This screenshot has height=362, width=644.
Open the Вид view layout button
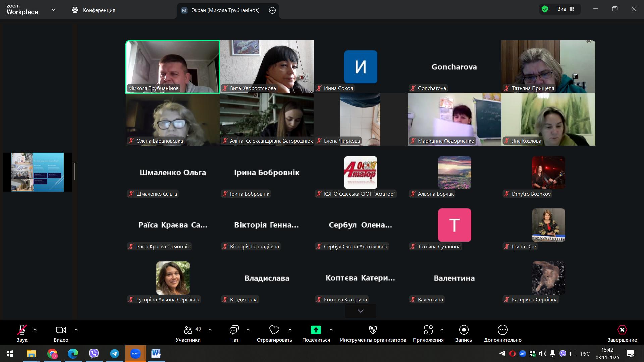click(x=566, y=9)
